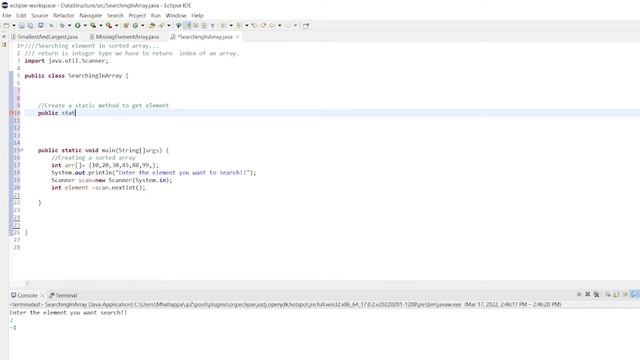
Task: Run the program with green Run icon
Action: point(77,25)
